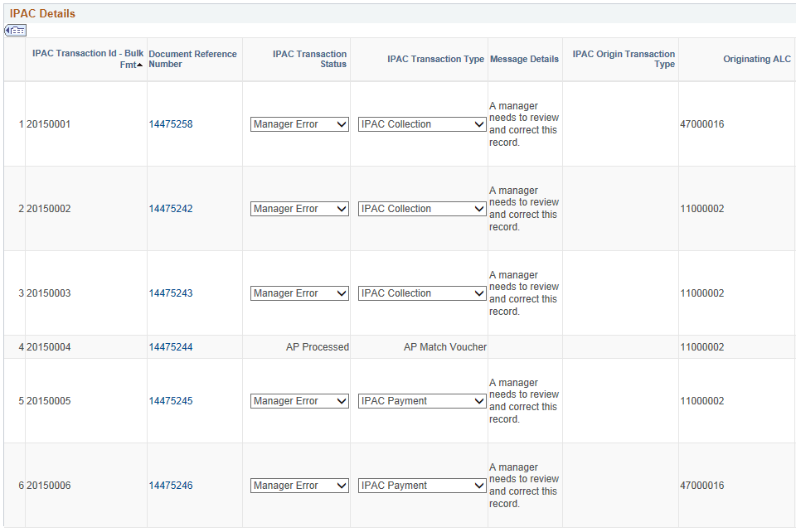The width and height of the screenshot is (796, 532).
Task: Click document reference 14475245
Action: pos(172,401)
